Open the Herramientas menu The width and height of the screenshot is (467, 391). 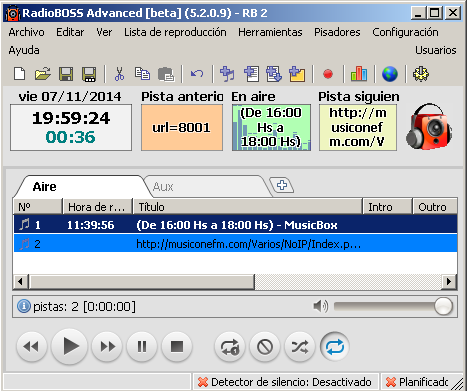pos(270,32)
